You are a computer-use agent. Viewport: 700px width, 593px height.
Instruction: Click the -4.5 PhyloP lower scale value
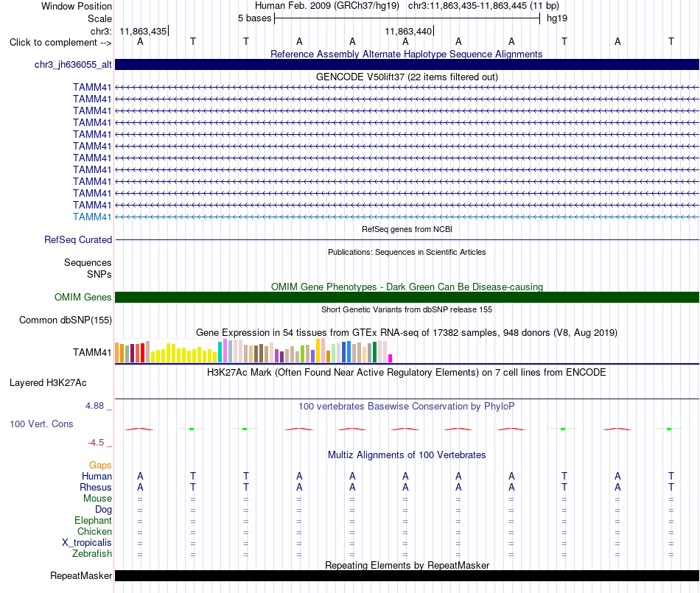click(96, 443)
